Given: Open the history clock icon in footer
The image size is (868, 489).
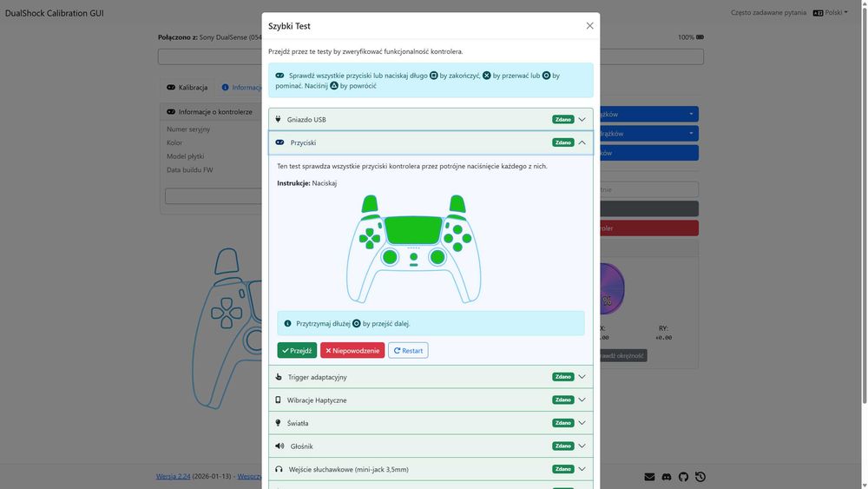Looking at the screenshot, I should click(700, 477).
